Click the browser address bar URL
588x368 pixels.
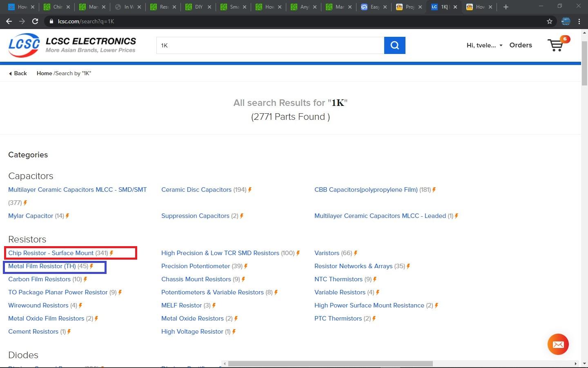[x=86, y=21]
